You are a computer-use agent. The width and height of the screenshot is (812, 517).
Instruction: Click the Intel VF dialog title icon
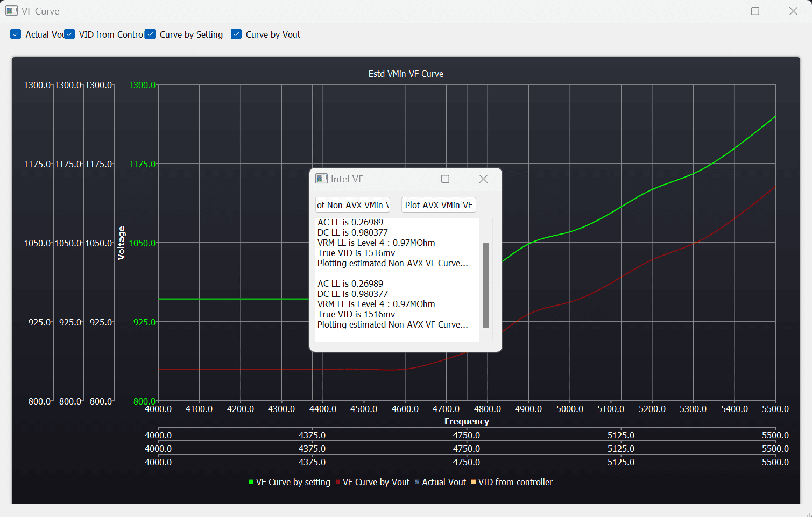(321, 179)
